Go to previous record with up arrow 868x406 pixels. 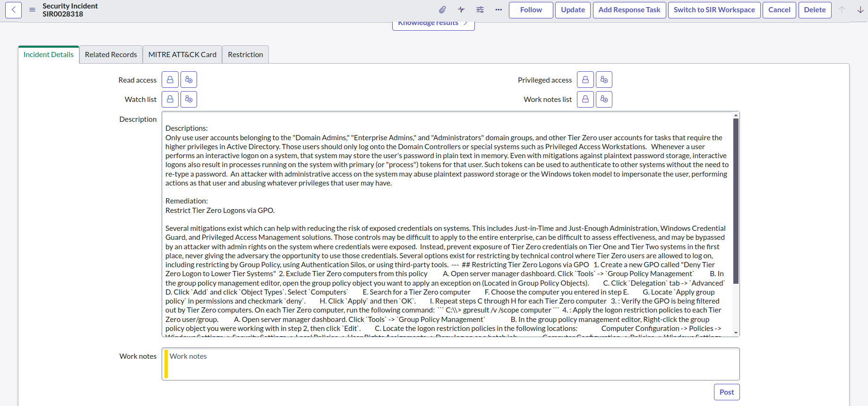[842, 10]
